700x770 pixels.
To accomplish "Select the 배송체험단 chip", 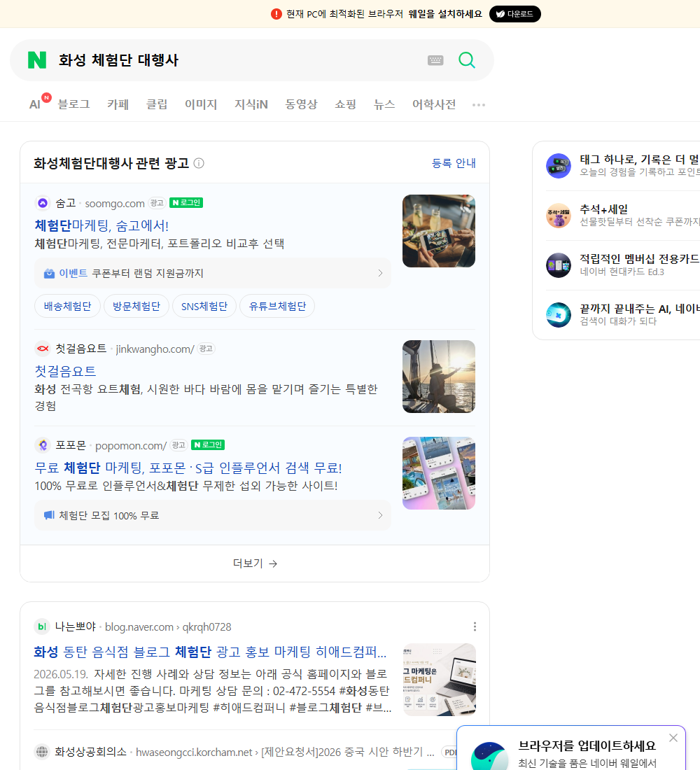I will [67, 307].
